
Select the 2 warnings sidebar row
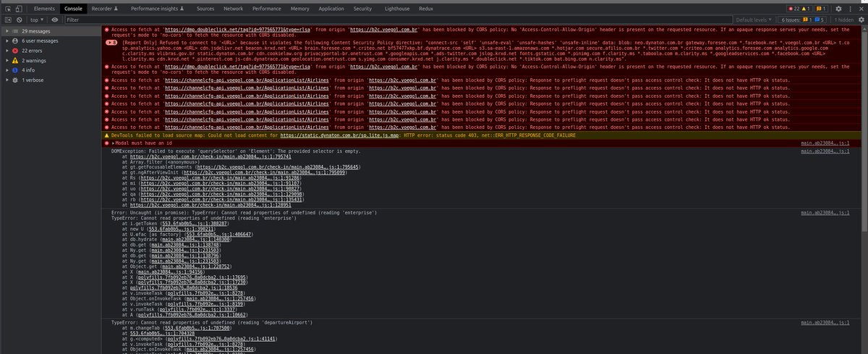[51, 61]
